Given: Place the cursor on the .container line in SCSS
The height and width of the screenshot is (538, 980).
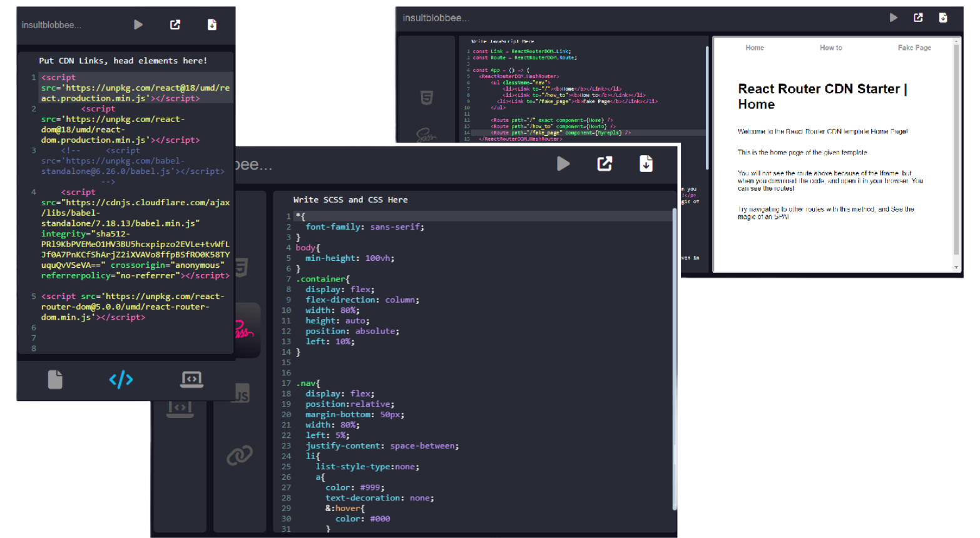Looking at the screenshot, I should pyautogui.click(x=323, y=279).
